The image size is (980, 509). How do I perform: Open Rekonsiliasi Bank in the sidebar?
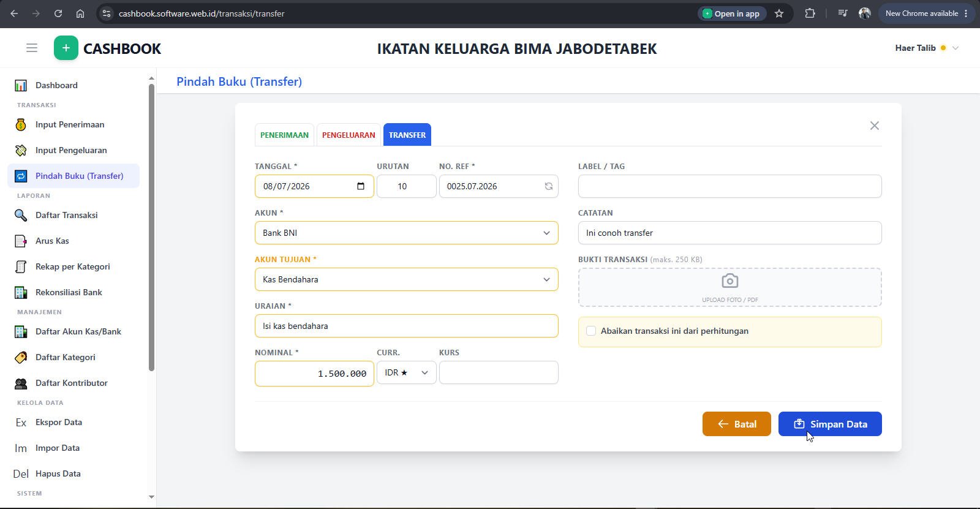click(x=73, y=292)
